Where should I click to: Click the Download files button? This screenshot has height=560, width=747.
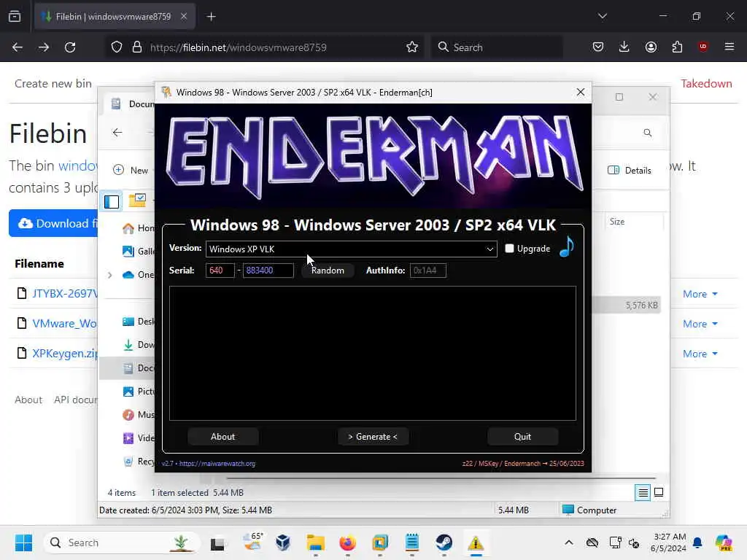pyautogui.click(x=53, y=223)
